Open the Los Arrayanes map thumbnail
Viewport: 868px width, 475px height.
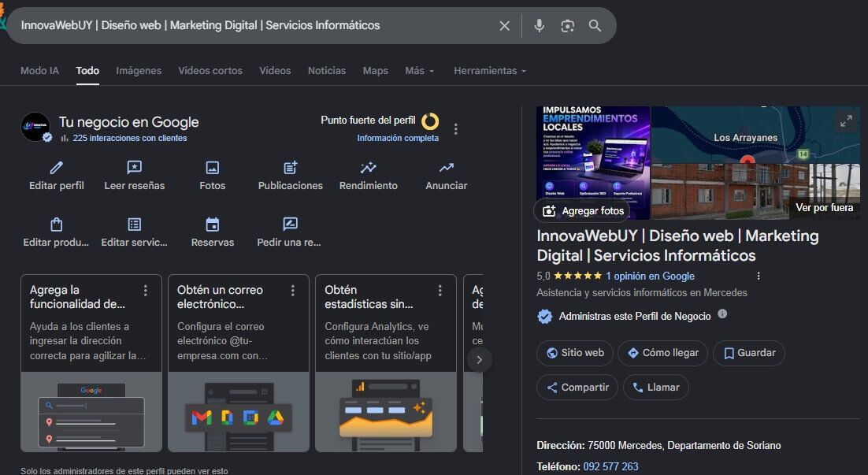(755, 135)
